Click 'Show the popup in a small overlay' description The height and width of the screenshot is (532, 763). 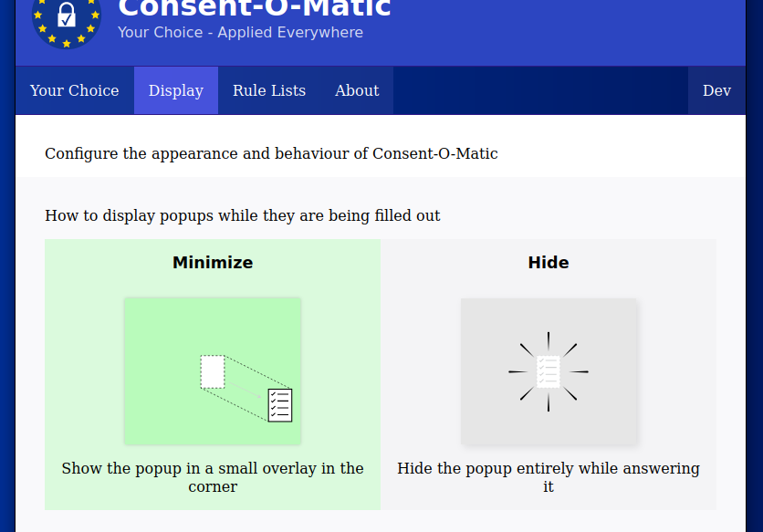(213, 477)
